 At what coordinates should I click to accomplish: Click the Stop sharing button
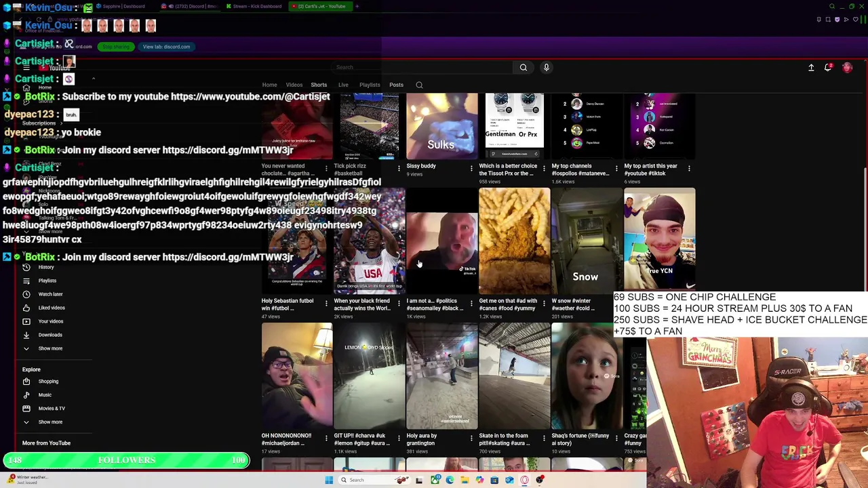(116, 47)
